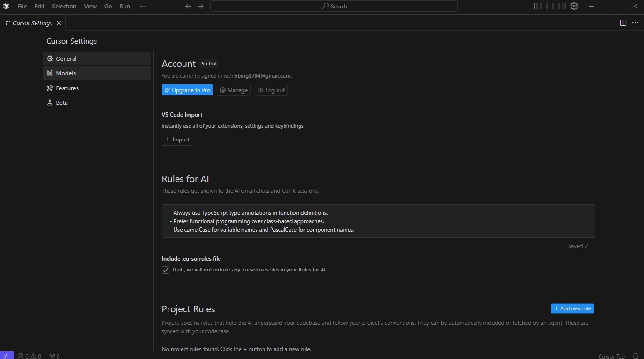The width and height of the screenshot is (644, 359).
Task: Toggle the primary sidebar layout icon
Action: click(x=538, y=6)
